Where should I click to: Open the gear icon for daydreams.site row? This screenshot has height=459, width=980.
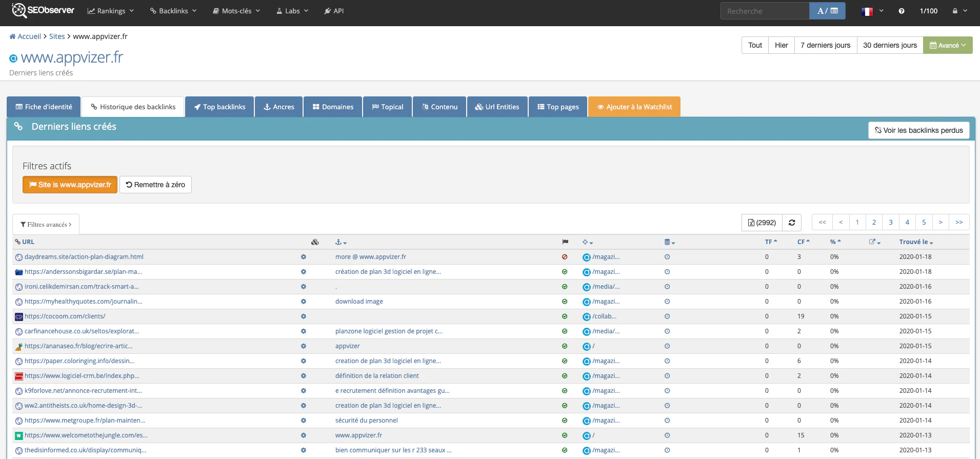click(x=304, y=257)
